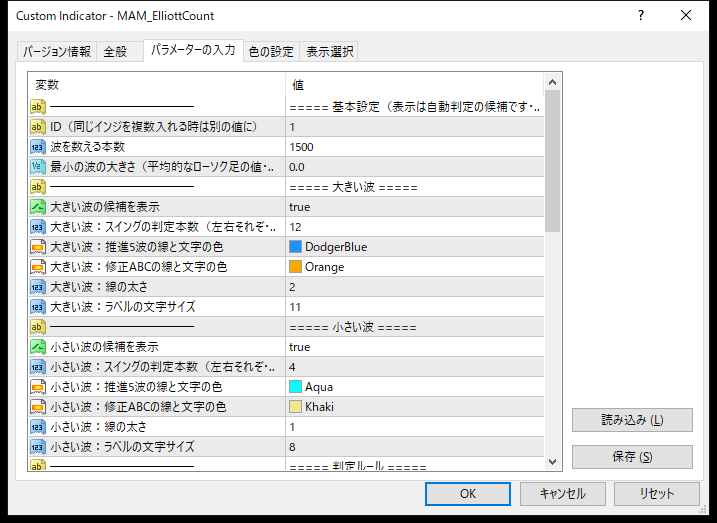Click the color icon beside 小さい波：修正ABCの線と文字の色

(38, 407)
